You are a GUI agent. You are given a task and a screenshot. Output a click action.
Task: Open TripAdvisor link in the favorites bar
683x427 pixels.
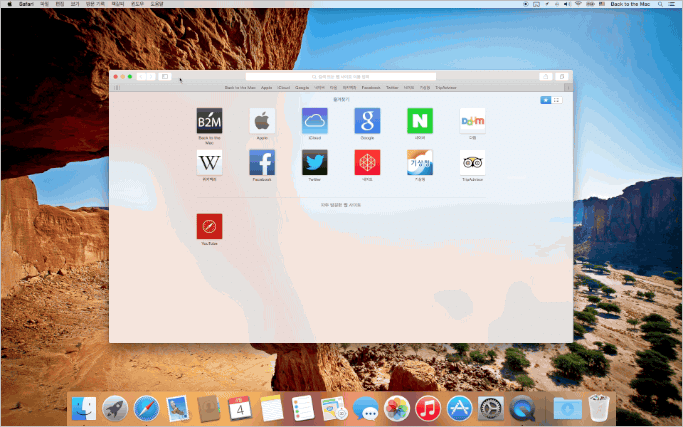[x=446, y=88]
